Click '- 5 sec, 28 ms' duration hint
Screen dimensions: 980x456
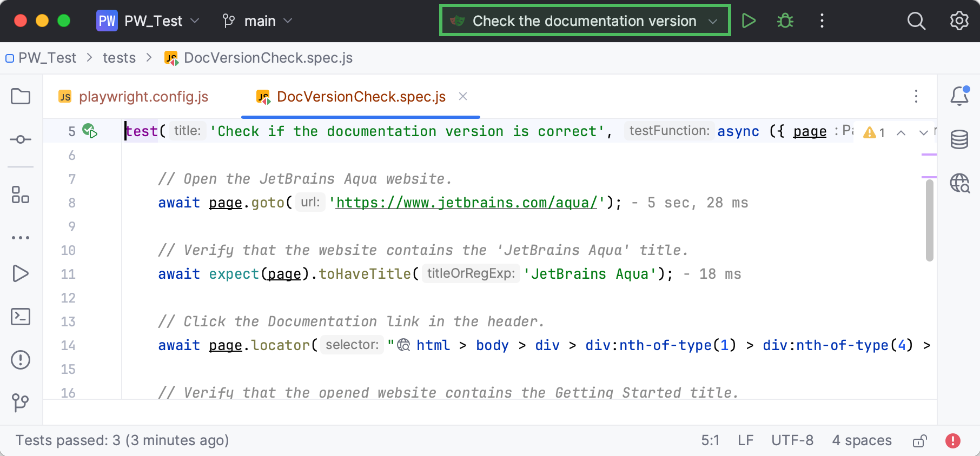pyautogui.click(x=690, y=203)
